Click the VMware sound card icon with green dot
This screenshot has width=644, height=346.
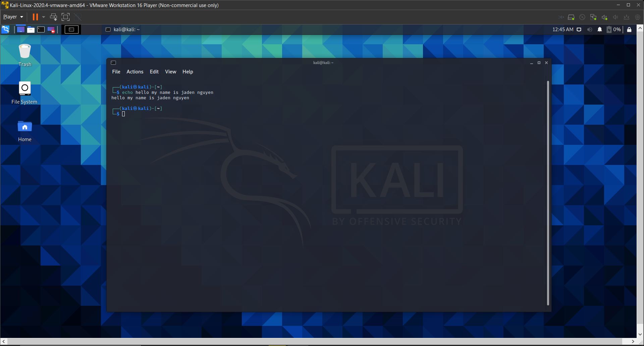(x=604, y=17)
